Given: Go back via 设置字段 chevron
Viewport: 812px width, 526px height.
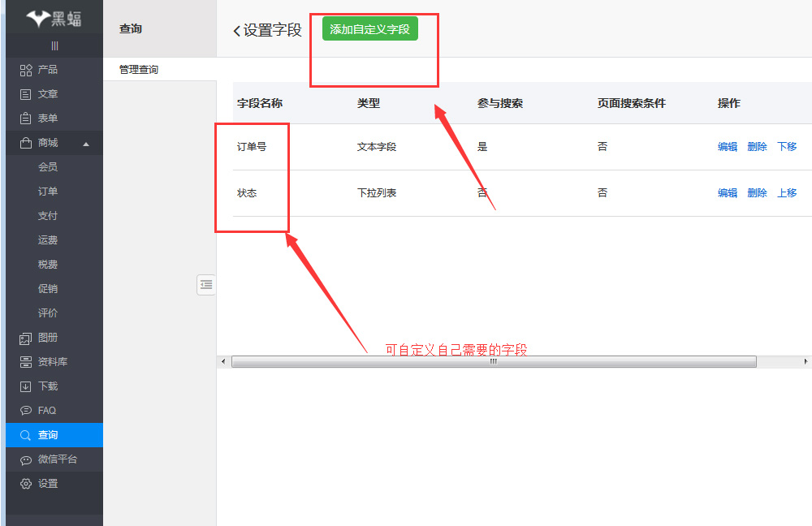Looking at the screenshot, I should coord(236,31).
